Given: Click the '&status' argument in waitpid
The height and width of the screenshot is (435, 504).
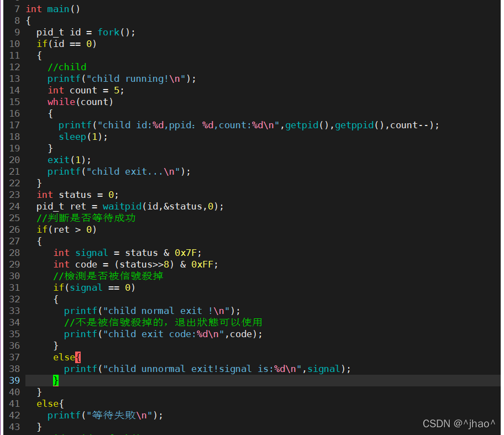Looking at the screenshot, I should [182, 206].
